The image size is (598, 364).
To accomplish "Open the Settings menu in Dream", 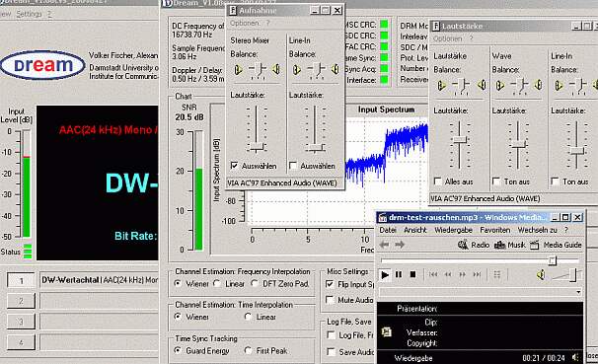I will pos(29,14).
